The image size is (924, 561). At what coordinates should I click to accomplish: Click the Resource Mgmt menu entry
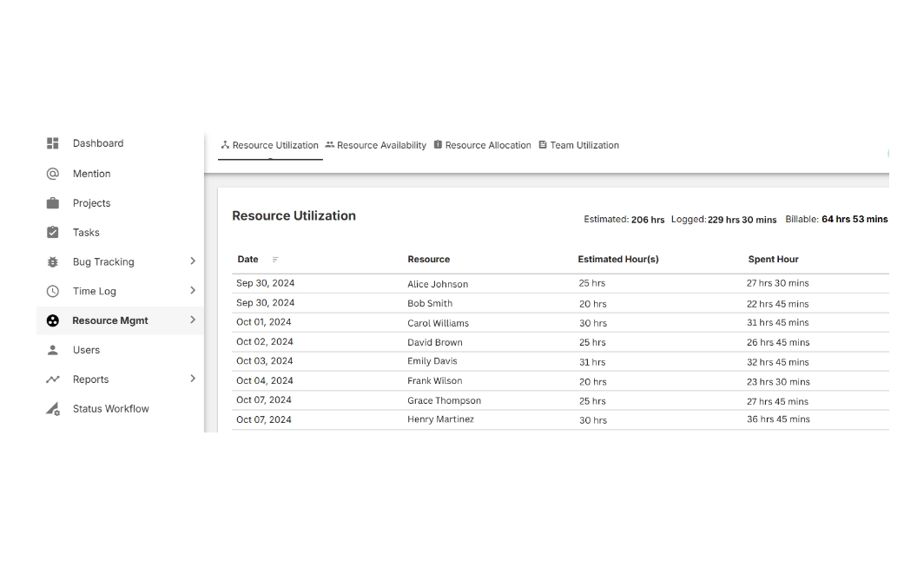pos(110,320)
